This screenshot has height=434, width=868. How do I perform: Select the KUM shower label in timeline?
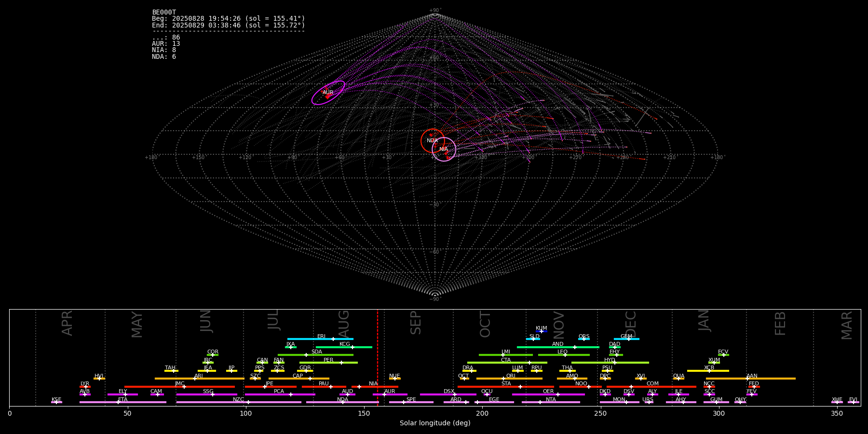542,328
